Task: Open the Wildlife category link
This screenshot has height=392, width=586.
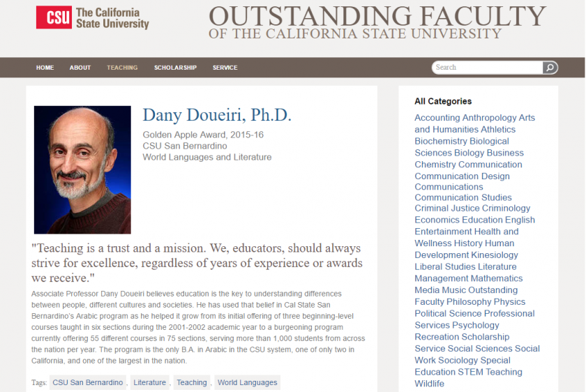Action: pyautogui.click(x=429, y=384)
